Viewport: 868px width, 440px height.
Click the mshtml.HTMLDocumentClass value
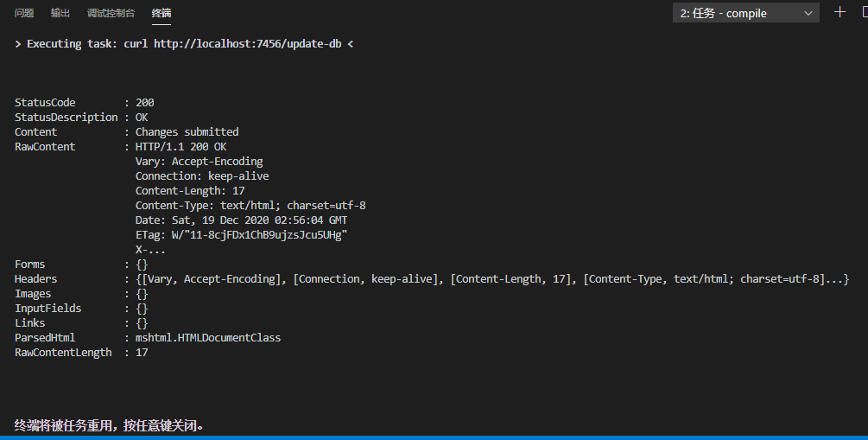[207, 338]
